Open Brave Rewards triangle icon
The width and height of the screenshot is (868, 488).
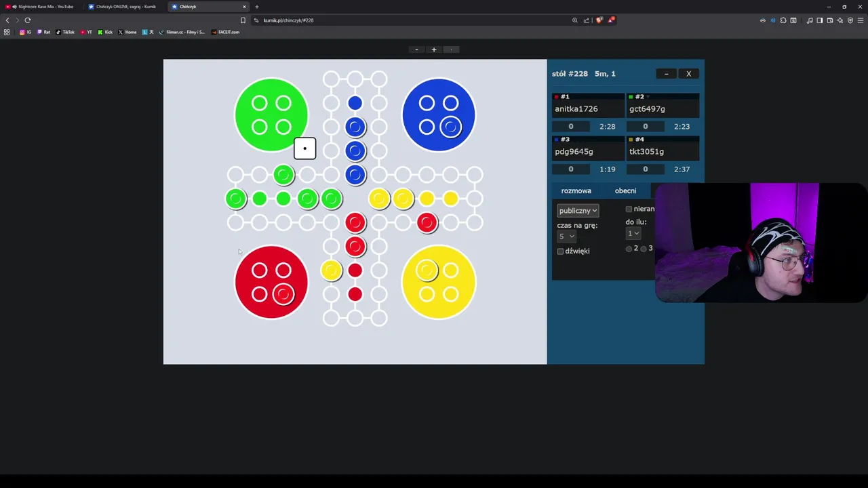click(611, 20)
